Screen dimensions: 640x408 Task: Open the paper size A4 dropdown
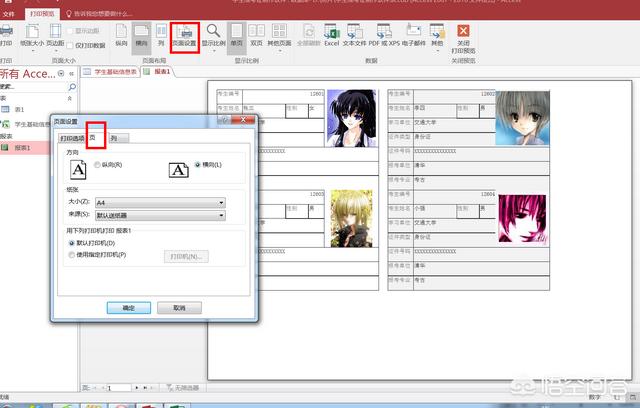point(160,202)
